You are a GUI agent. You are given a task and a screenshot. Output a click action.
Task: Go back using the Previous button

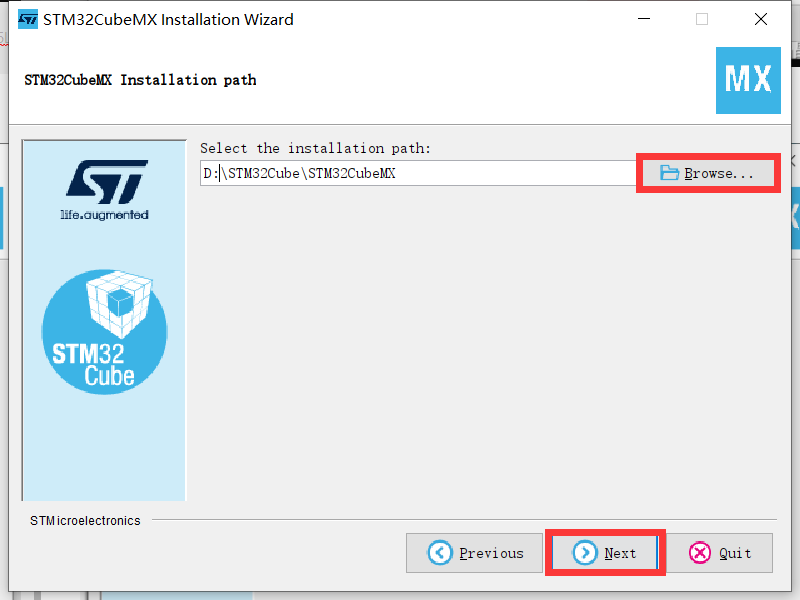tap(474, 553)
